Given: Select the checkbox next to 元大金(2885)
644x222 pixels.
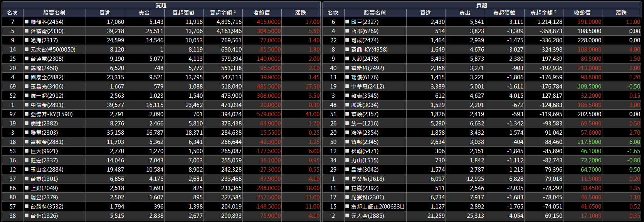Looking at the screenshot, I should tap(347, 216).
